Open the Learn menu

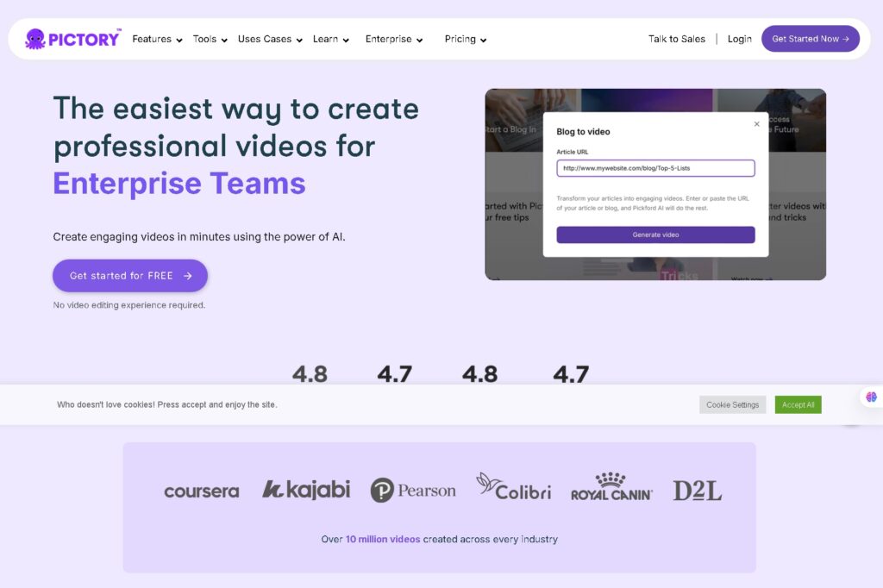(x=330, y=39)
